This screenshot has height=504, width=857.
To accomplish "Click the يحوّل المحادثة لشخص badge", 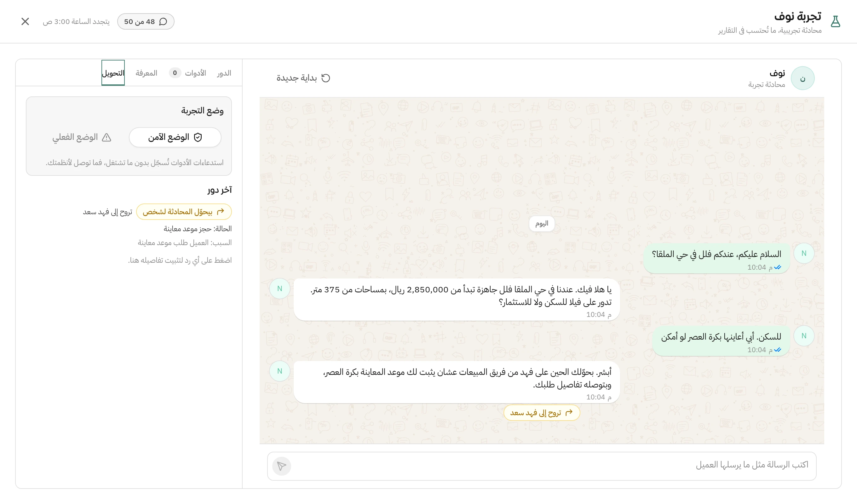I will [184, 212].
